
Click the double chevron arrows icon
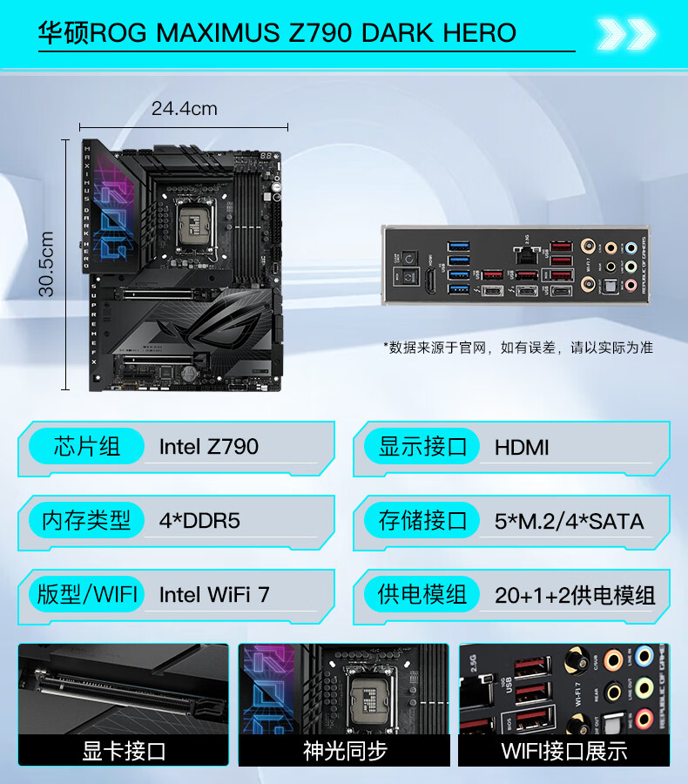point(626,33)
